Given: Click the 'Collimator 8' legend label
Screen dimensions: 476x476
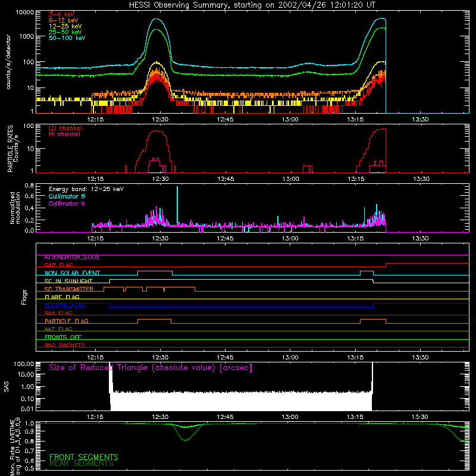Looking at the screenshot, I should [67, 196].
